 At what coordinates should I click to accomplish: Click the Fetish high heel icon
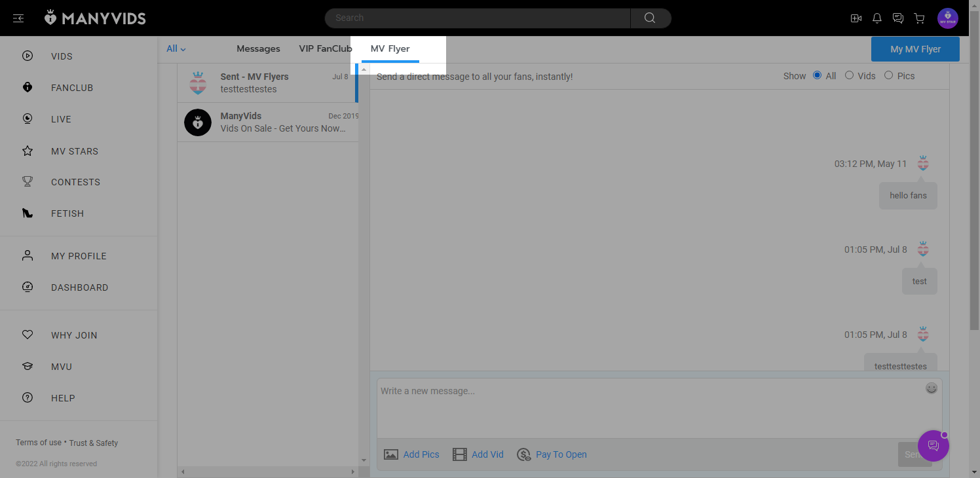(x=28, y=213)
